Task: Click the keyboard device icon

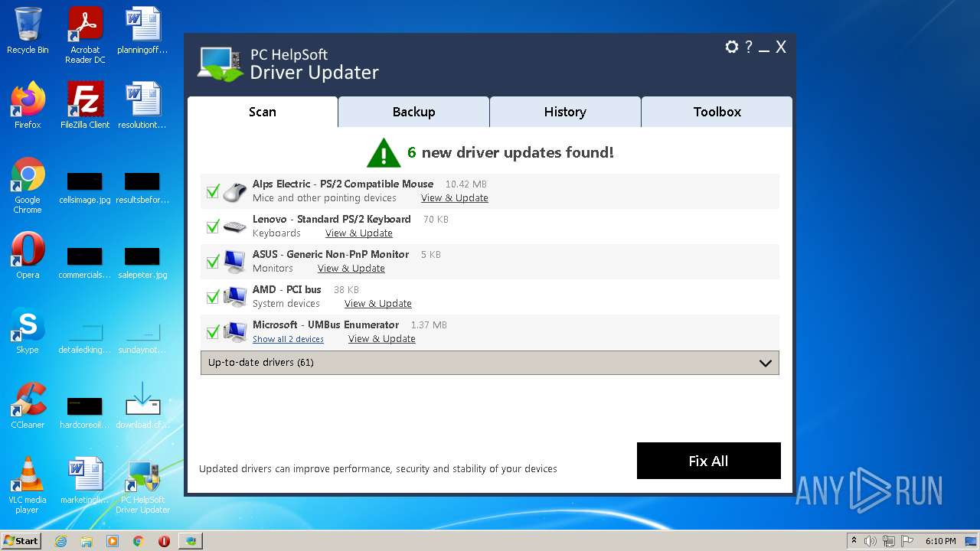Action: coord(235,227)
